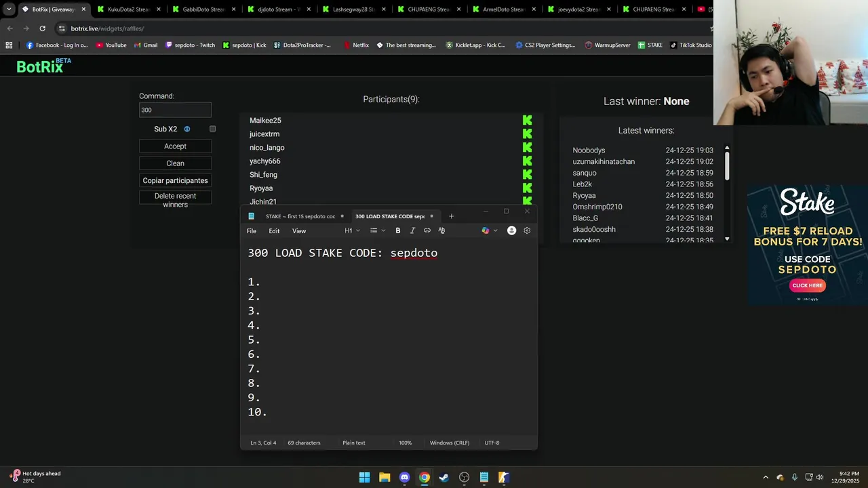This screenshot has height=488, width=868.
Task: Switch to the Lashsegway28 Stream Chrome tab
Action: click(353, 9)
